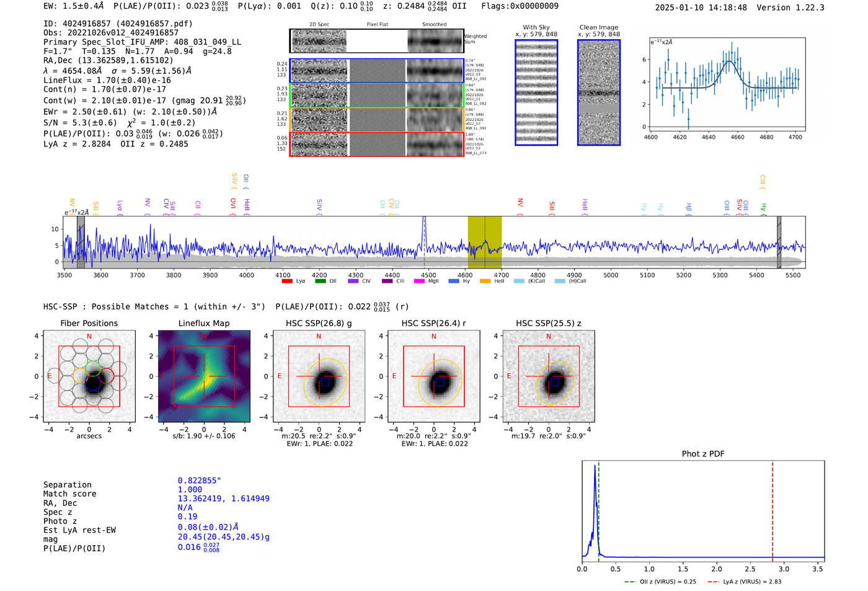Screen dimensions: 868x591
Task: Click the magenta MgII legend swatch
Action: [418, 282]
